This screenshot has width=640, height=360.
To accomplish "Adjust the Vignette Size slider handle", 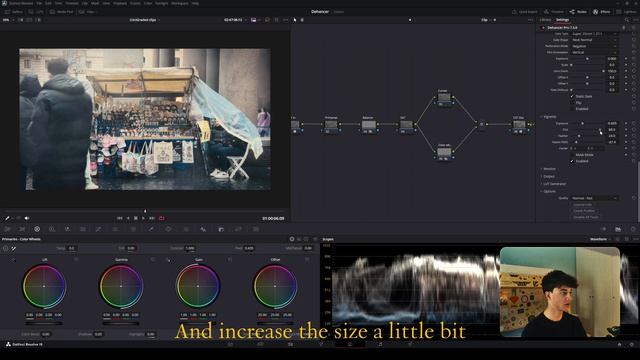I will click(x=600, y=129).
